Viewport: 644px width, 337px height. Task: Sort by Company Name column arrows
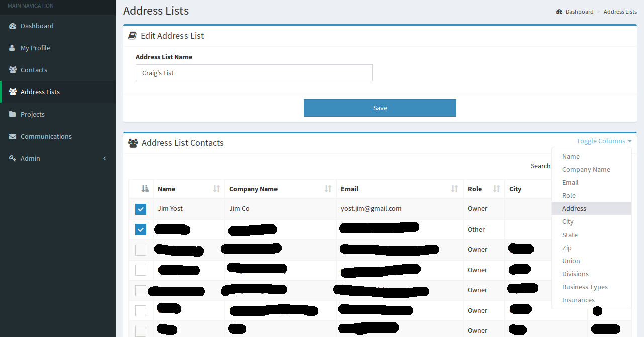[x=328, y=189]
